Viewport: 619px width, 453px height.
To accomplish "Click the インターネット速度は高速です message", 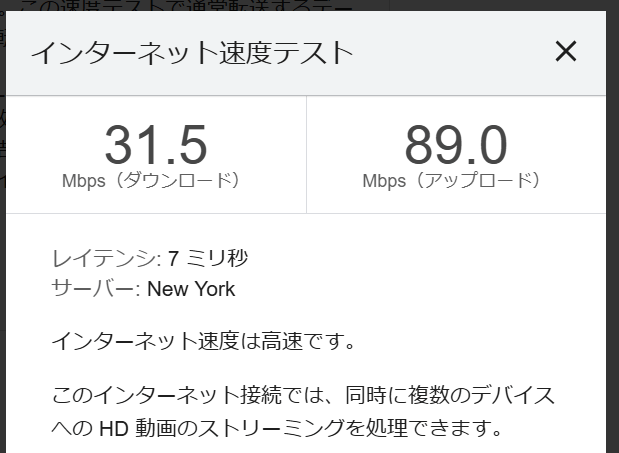I will point(204,343).
